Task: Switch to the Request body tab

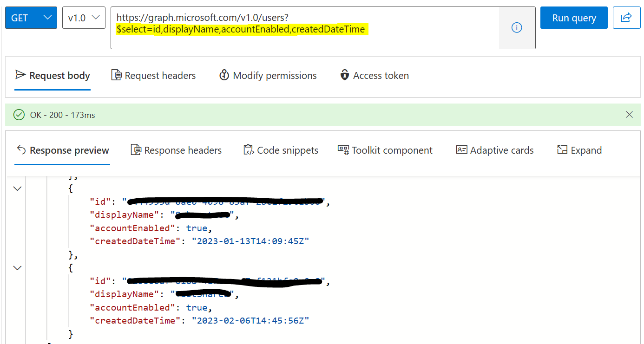Action: (53, 76)
